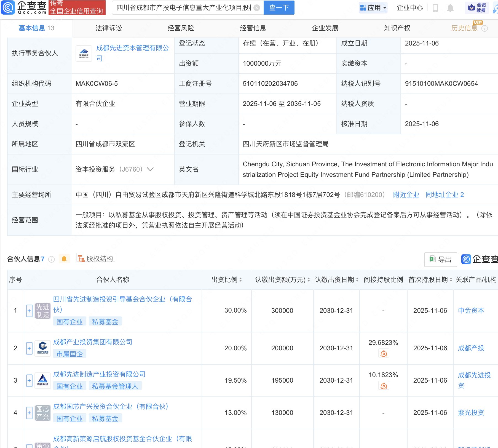The height and width of the screenshot is (448, 498).
Task: Open the indirect shareholding diagram for 成都产业投资集团
Action: coord(384,353)
